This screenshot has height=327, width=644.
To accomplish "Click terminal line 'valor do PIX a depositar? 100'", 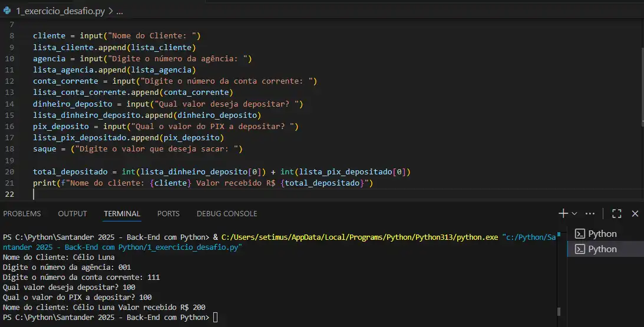I will [77, 297].
